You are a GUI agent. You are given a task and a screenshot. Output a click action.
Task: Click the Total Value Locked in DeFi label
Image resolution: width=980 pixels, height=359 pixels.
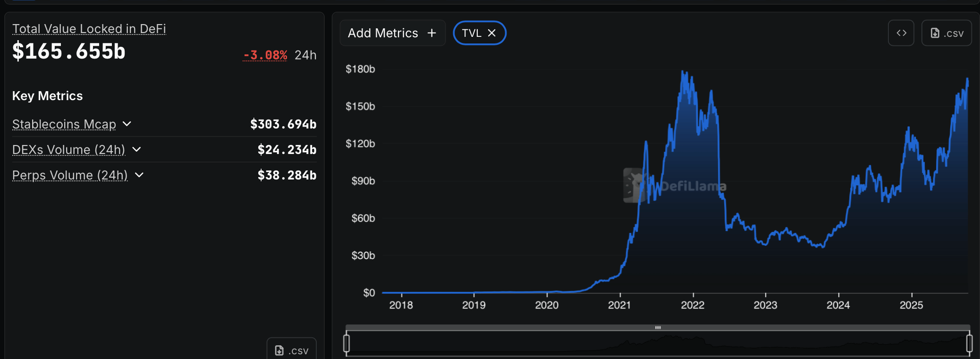point(89,29)
